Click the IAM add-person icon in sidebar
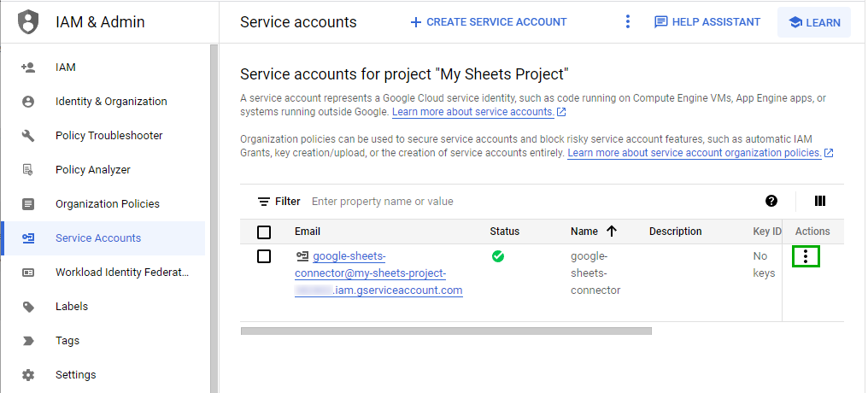Viewport: 868px width, 393px height. [x=28, y=67]
